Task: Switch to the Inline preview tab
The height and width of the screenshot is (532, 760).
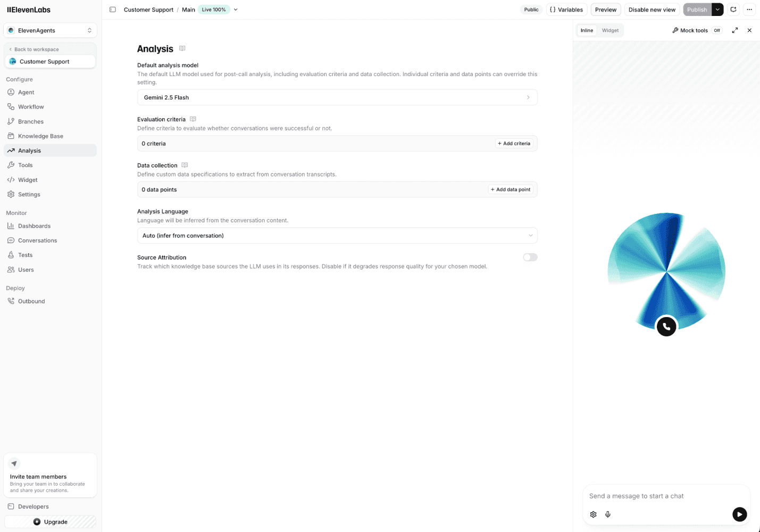Action: coord(587,30)
